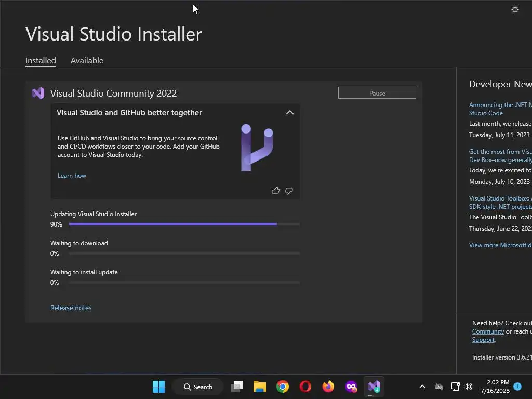This screenshot has width=532, height=399.
Task: Switch to the Available tab
Action: pos(87,60)
